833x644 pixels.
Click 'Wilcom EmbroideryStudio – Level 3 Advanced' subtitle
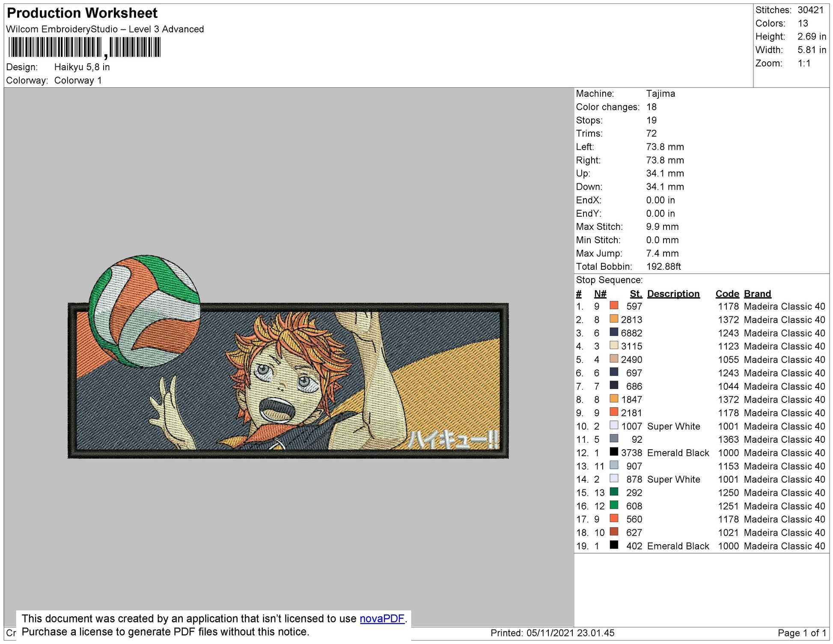pos(105,29)
